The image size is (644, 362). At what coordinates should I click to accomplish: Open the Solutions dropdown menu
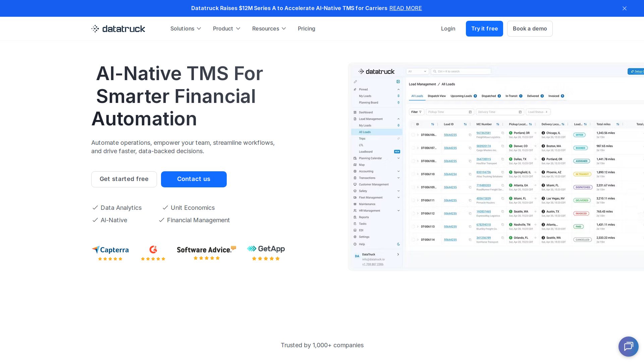186,28
